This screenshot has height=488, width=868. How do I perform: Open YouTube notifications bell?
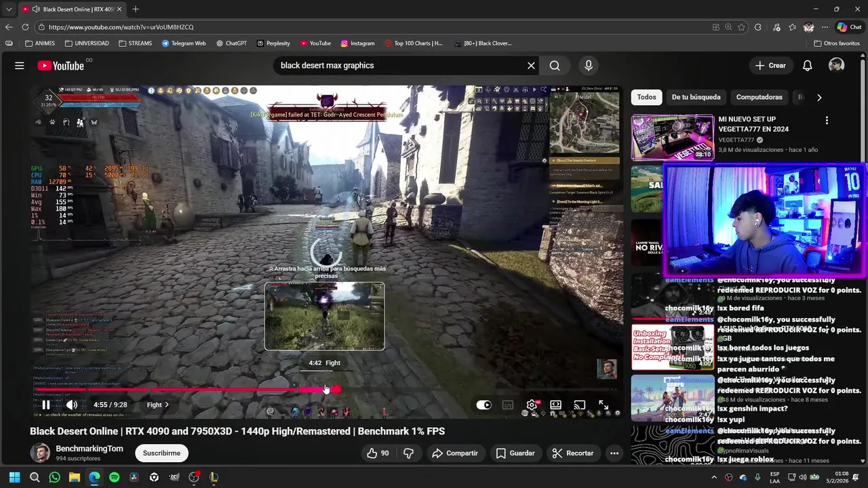807,66
